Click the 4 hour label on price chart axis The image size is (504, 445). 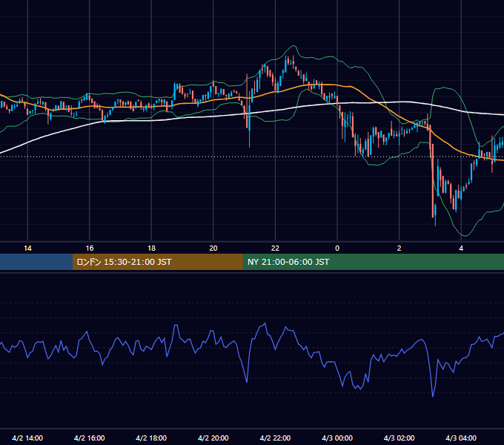tap(461, 248)
